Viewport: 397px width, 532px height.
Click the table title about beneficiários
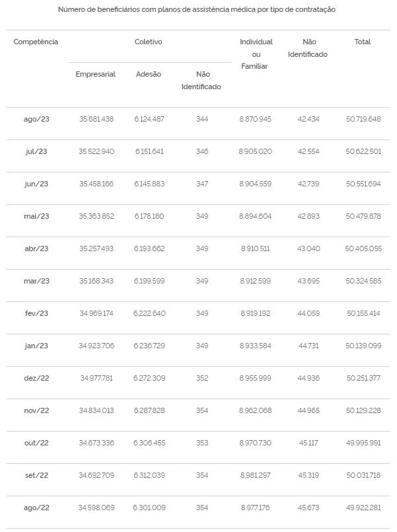click(x=197, y=9)
